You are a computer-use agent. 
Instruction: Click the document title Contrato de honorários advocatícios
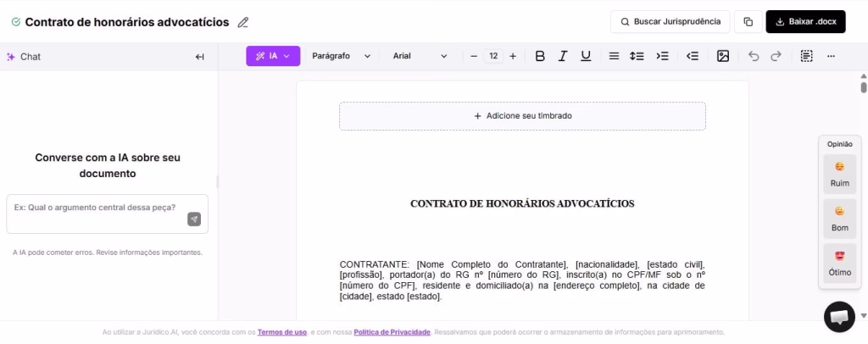coord(127,22)
